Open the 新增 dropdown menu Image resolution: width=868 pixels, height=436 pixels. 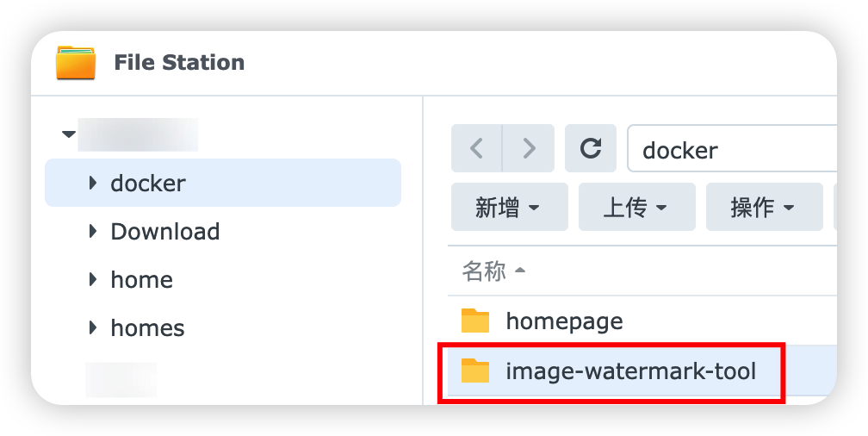tap(509, 207)
